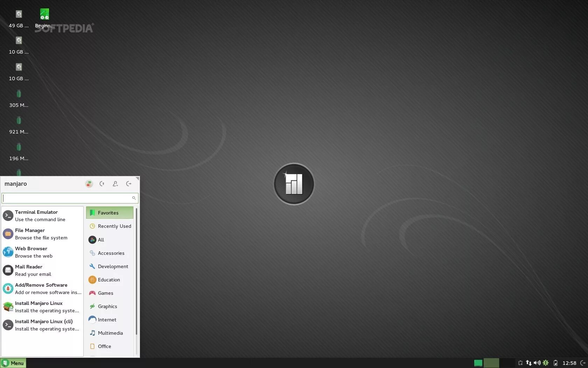Open the Mail Reader favorite
This screenshot has height=368, width=588.
tap(42, 270)
